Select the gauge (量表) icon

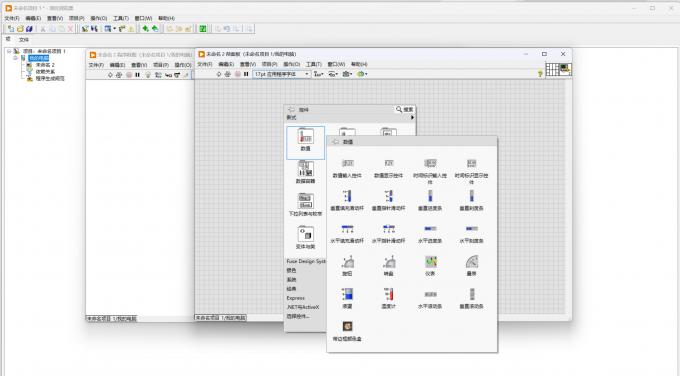(471, 262)
